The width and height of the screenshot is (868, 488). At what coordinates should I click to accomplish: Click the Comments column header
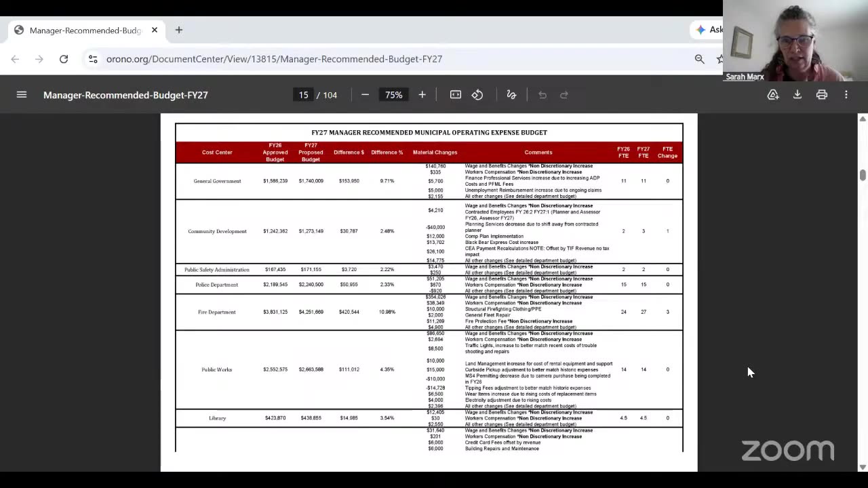click(x=538, y=152)
